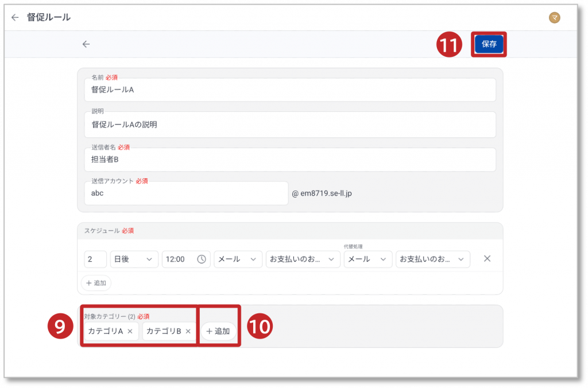Click the back arrow in the sub-toolbar
Viewport: 588px width, 388px height.
click(86, 44)
